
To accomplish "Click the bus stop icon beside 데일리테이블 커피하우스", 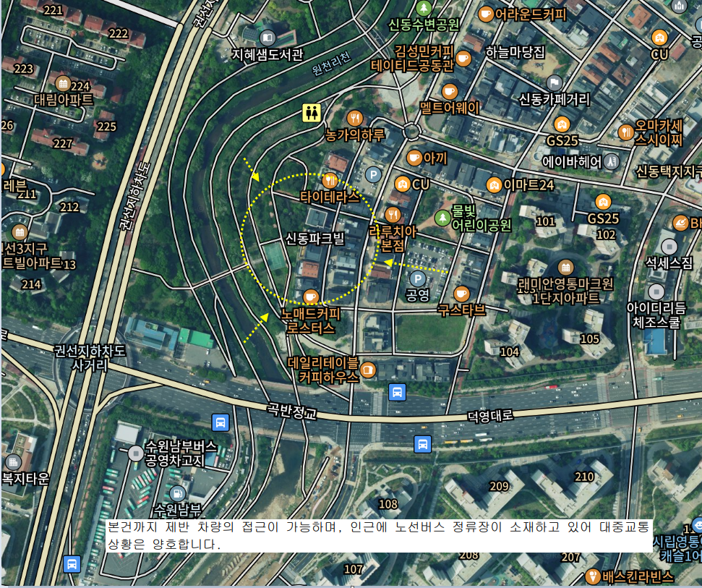I will pos(397,392).
